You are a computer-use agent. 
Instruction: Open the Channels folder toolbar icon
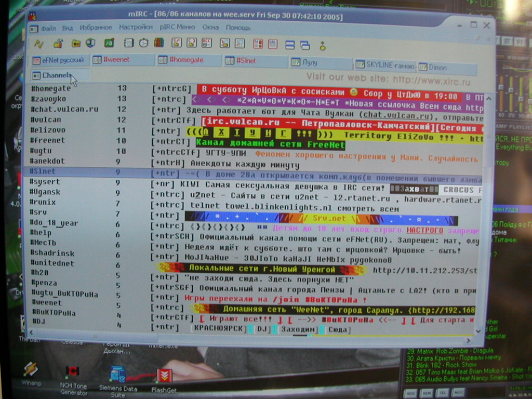coord(76,43)
